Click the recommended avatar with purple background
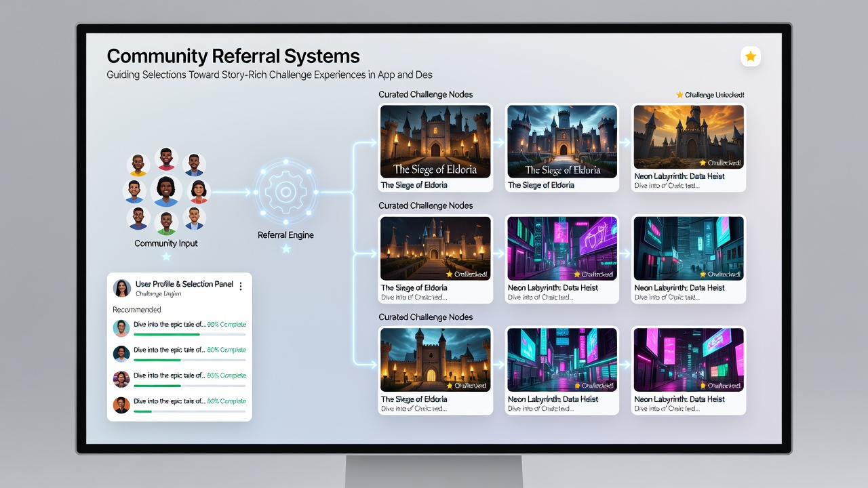Screen dimensions: 868x488 tap(121, 380)
